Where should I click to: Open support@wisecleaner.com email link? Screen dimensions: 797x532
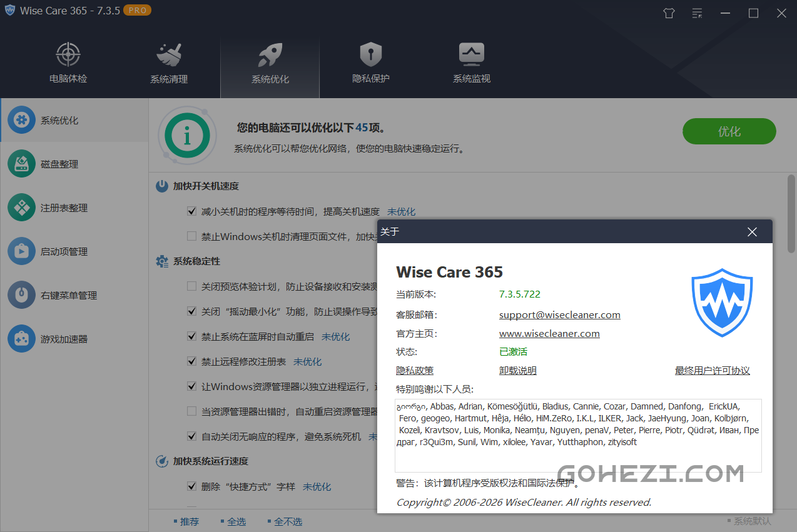tap(559, 314)
